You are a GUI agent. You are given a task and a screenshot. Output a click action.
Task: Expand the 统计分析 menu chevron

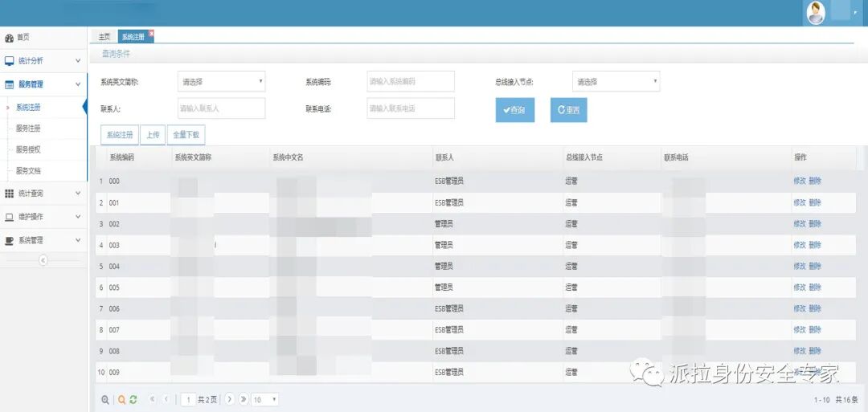point(78,61)
